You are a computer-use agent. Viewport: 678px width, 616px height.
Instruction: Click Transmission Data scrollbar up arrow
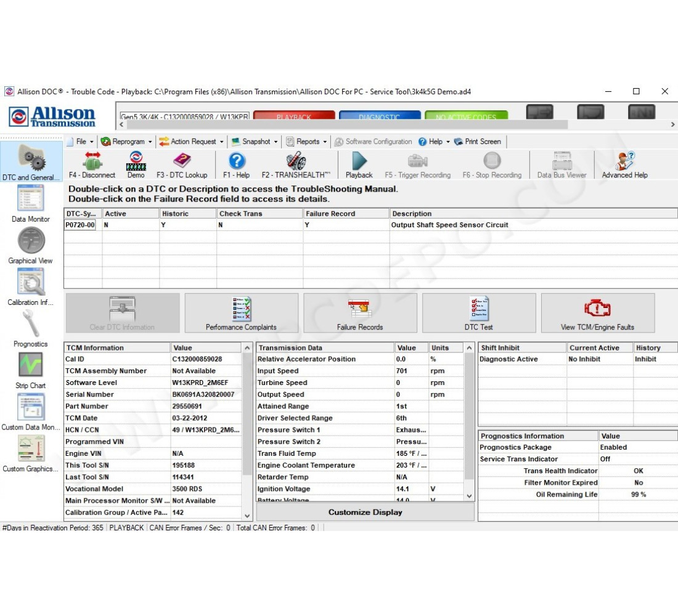pos(469,348)
